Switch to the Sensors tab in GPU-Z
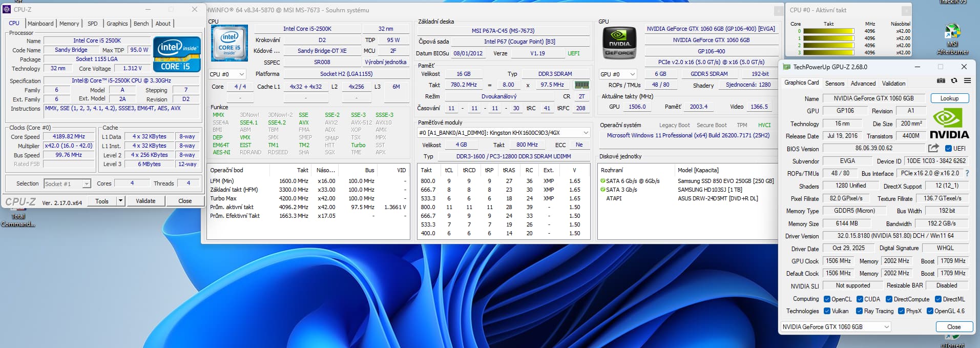The height and width of the screenshot is (348, 980). [x=835, y=84]
